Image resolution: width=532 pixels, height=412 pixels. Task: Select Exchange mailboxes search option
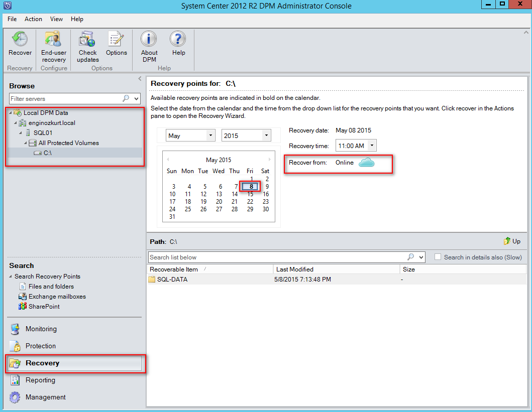pyautogui.click(x=57, y=297)
